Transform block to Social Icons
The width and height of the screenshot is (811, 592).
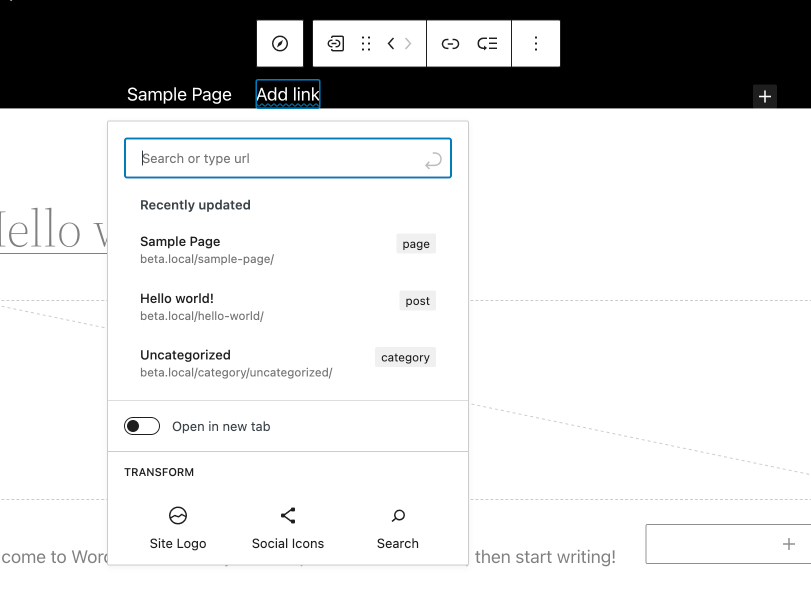pyautogui.click(x=288, y=527)
